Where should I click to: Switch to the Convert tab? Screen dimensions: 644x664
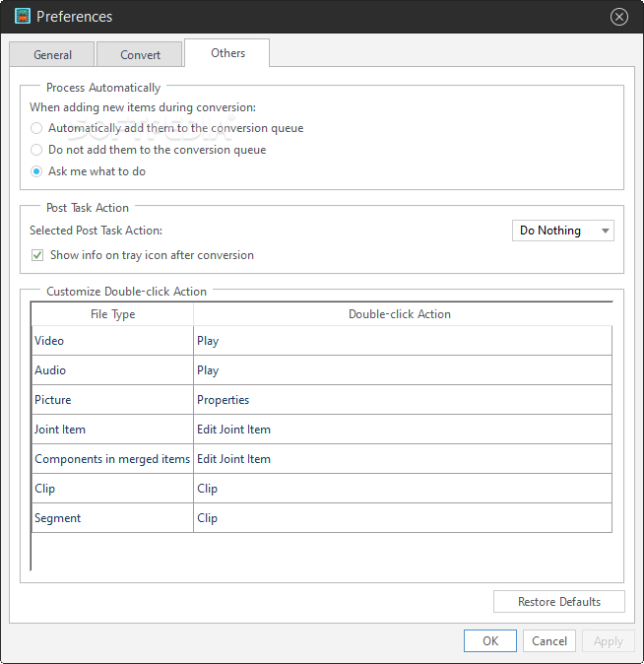click(140, 54)
